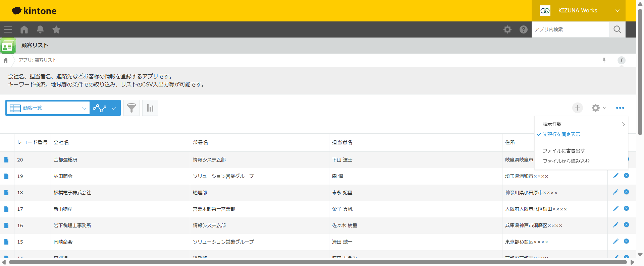The image size is (644, 266).
Task: Toggle the app info icon
Action: tap(622, 60)
